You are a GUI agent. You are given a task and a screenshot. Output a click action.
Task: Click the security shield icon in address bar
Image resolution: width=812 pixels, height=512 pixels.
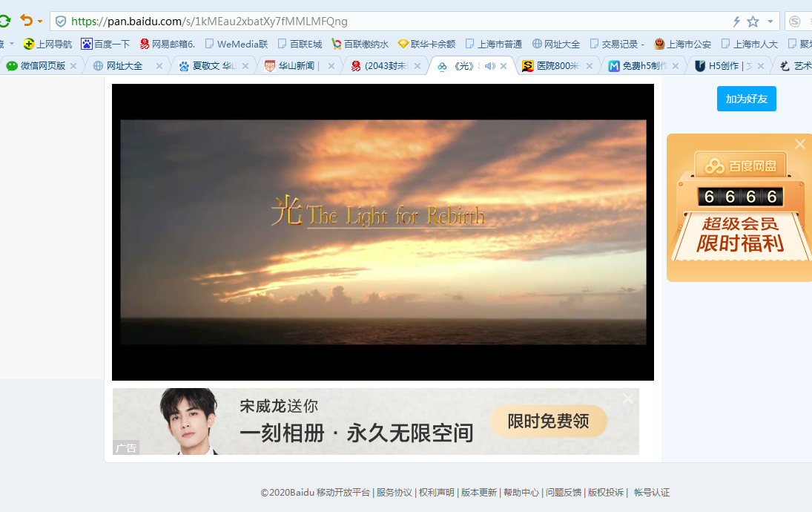(x=61, y=22)
